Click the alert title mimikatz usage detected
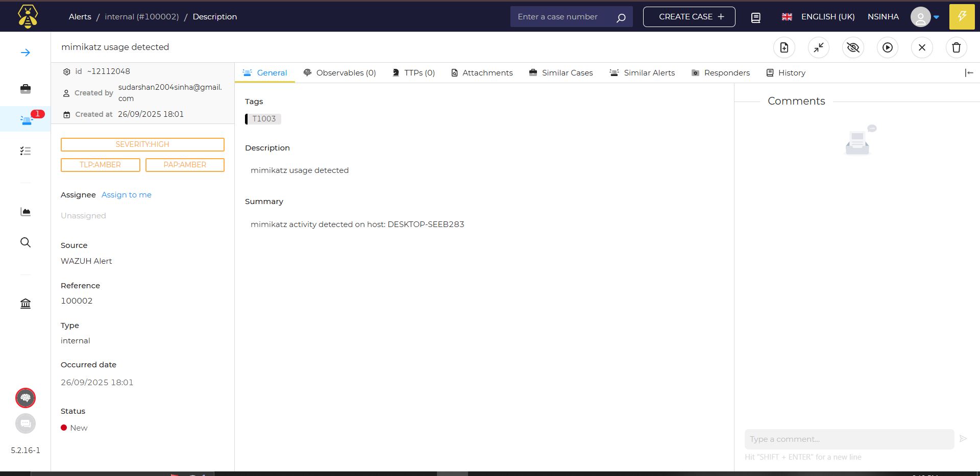This screenshot has width=980, height=476. pos(115,47)
